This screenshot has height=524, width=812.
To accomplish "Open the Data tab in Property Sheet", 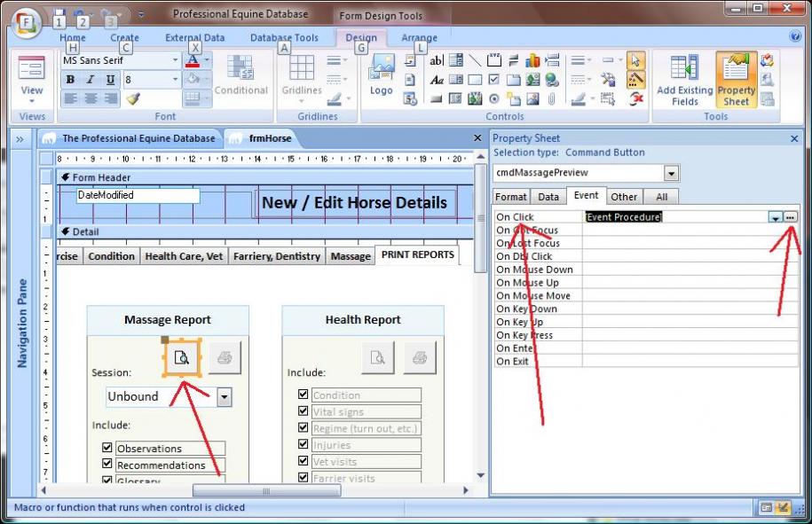I will pos(548,197).
